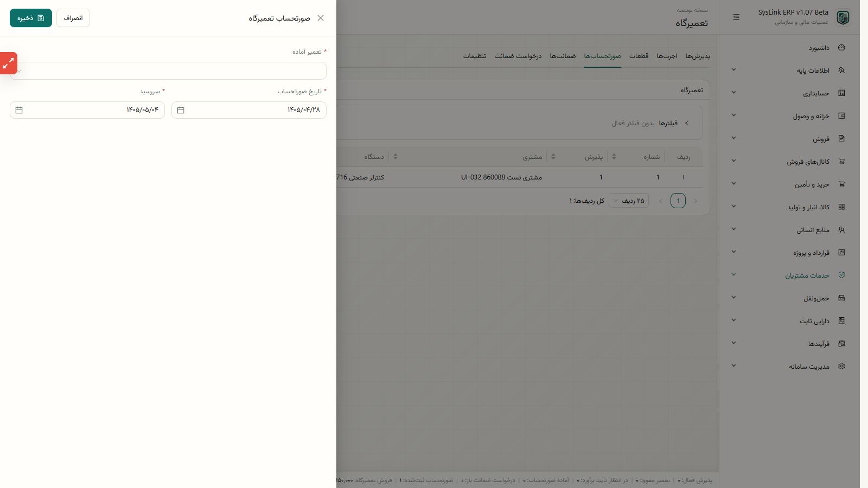The image size is (868, 488).
Task: Select the مشتری تست UI-032 table row
Action: [x=519, y=177]
